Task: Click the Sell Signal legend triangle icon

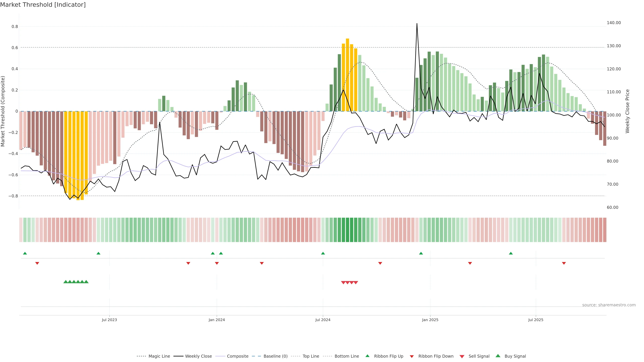Action: tap(462, 356)
